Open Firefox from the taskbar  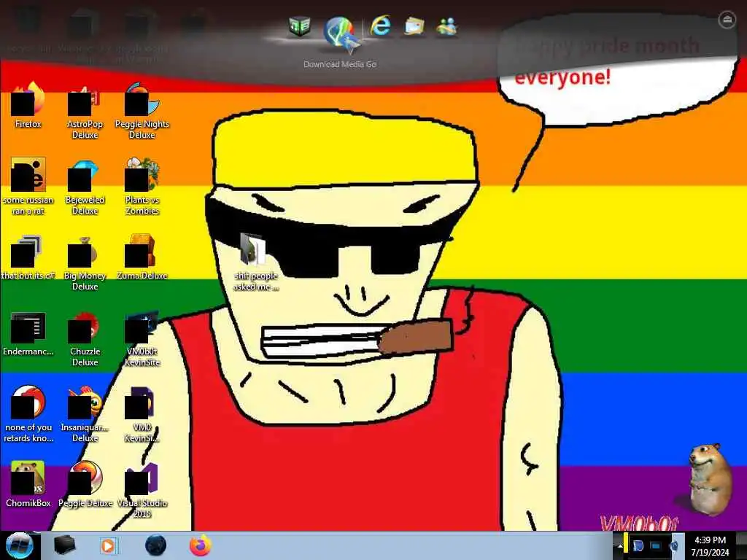tap(201, 545)
